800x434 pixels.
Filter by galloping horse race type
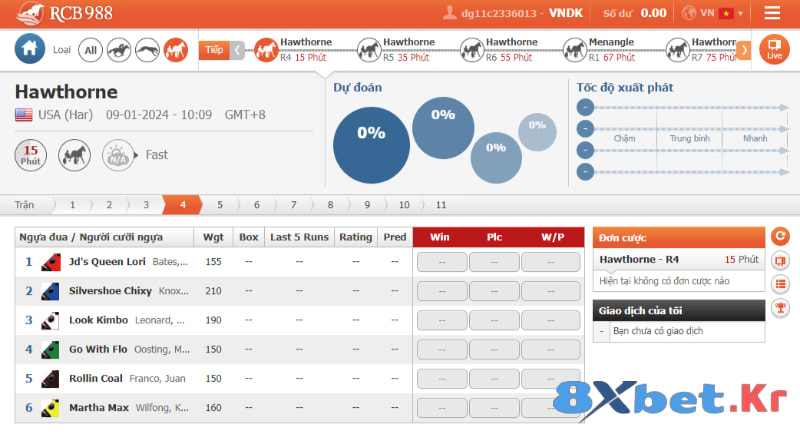[x=118, y=49]
